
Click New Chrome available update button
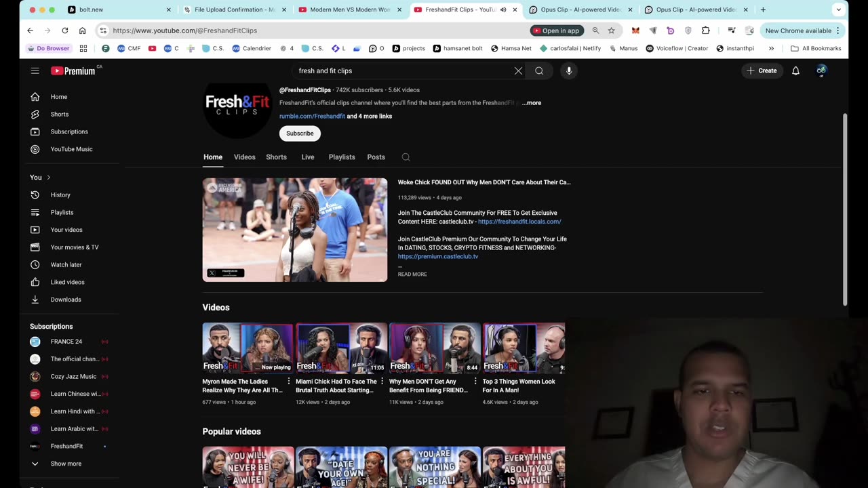[803, 30]
